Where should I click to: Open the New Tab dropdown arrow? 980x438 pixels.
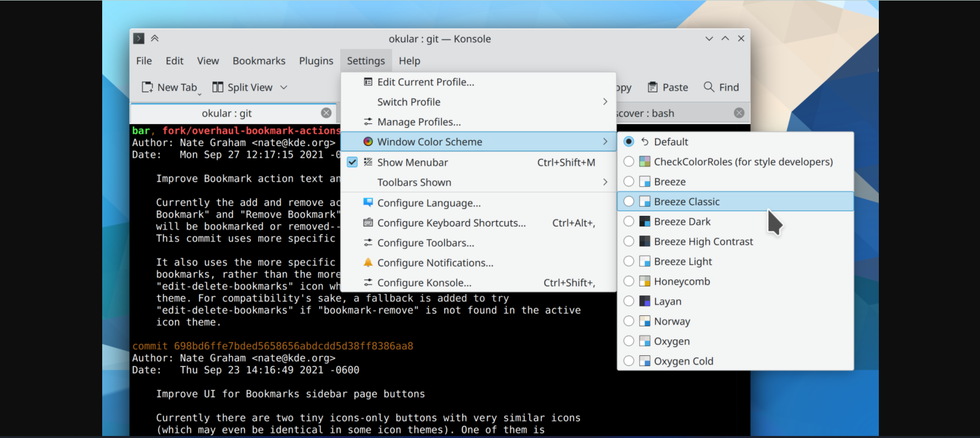coord(200,94)
